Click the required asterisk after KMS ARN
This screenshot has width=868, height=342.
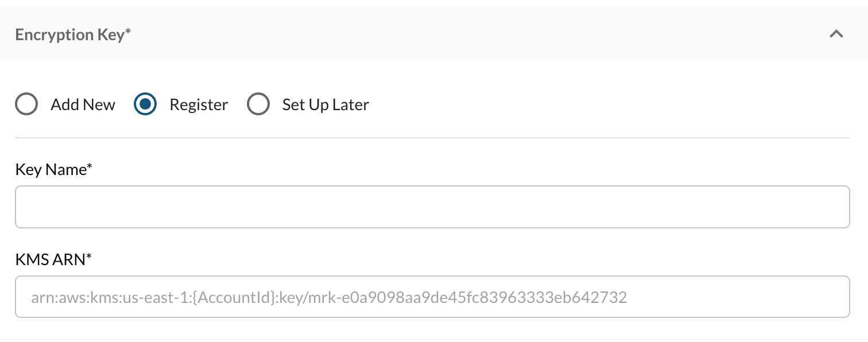(89, 258)
